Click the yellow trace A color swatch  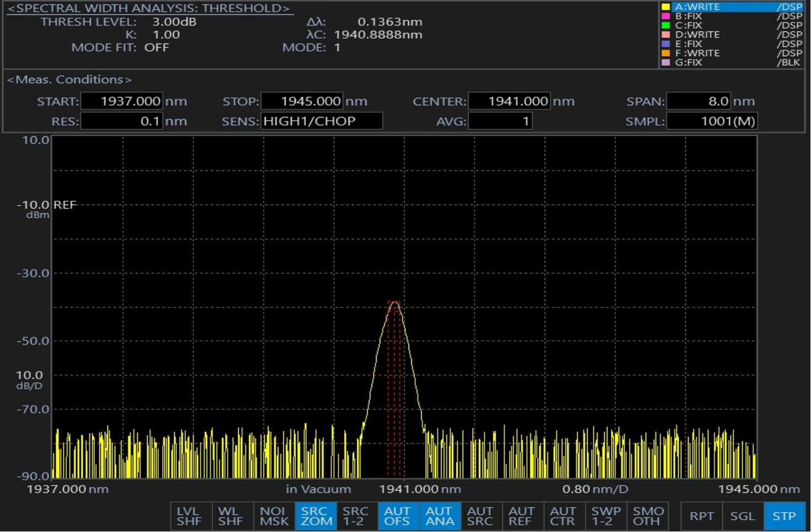click(x=665, y=7)
